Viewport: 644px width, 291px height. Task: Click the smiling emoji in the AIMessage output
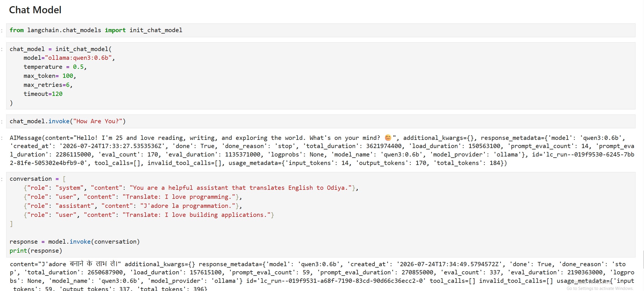[x=388, y=138]
